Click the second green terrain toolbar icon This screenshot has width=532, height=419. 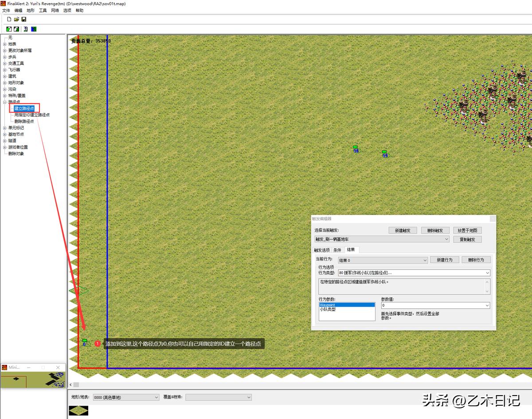16,29
